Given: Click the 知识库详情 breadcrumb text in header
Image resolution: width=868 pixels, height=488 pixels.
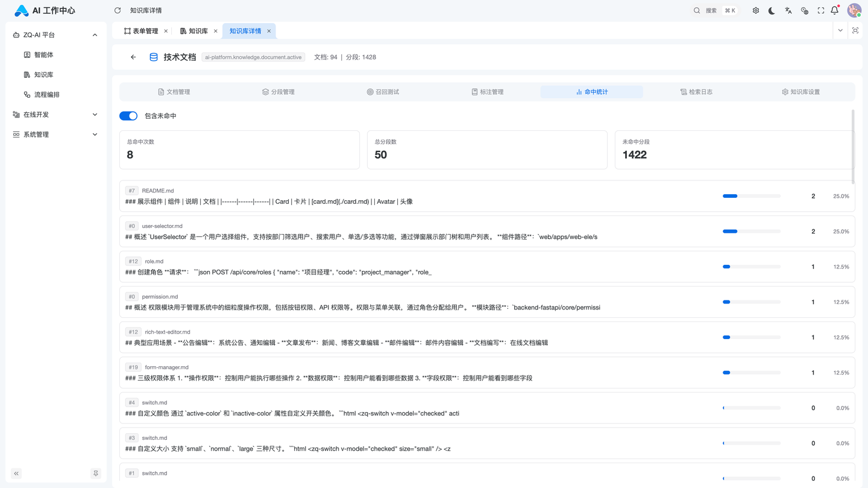Looking at the screenshot, I should click(146, 10).
